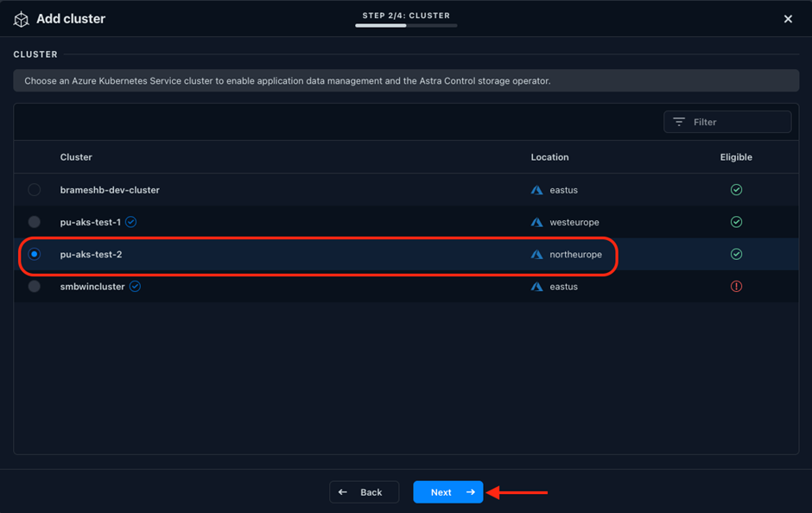
Task: Click the Add cluster title text
Action: coord(71,19)
